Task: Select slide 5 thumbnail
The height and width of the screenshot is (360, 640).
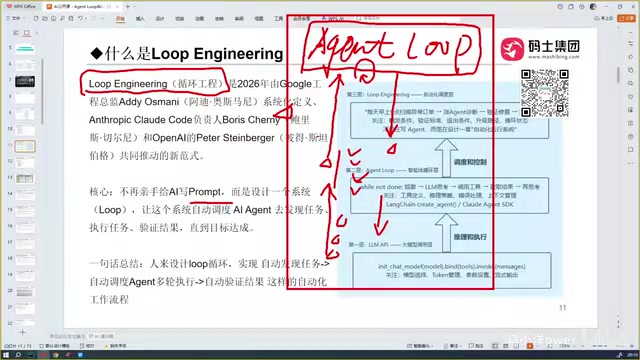Action: pos(25,49)
